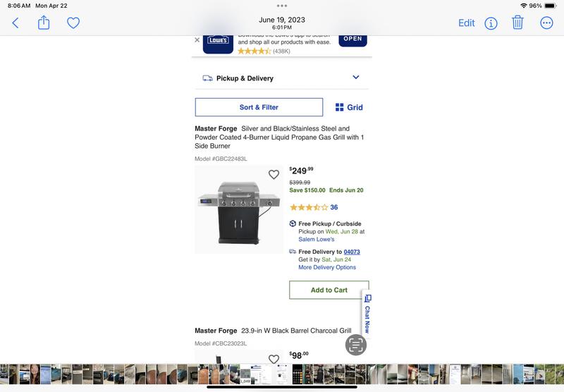The image size is (564, 392).
Task: Open the Chat Now side tab
Action: point(367,314)
